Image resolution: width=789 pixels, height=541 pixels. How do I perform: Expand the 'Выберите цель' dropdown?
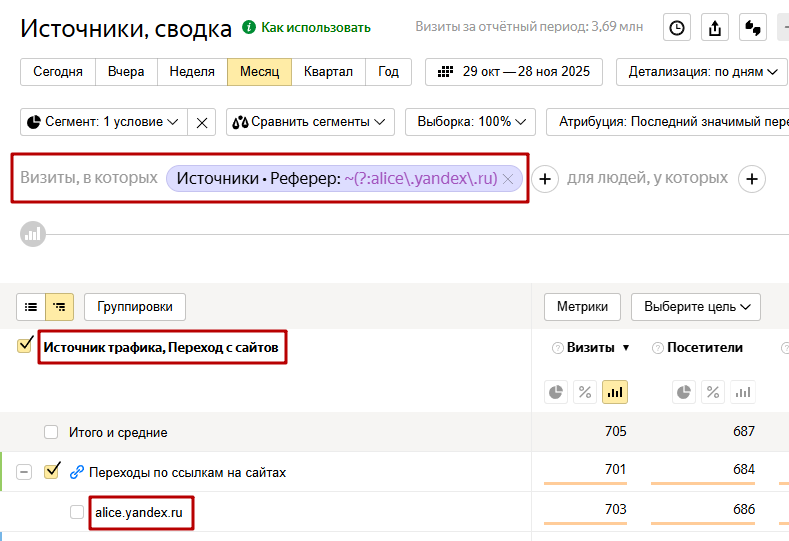point(695,307)
